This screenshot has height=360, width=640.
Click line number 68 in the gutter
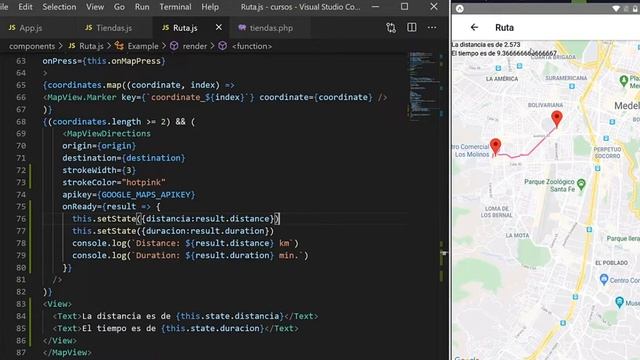click(21, 122)
